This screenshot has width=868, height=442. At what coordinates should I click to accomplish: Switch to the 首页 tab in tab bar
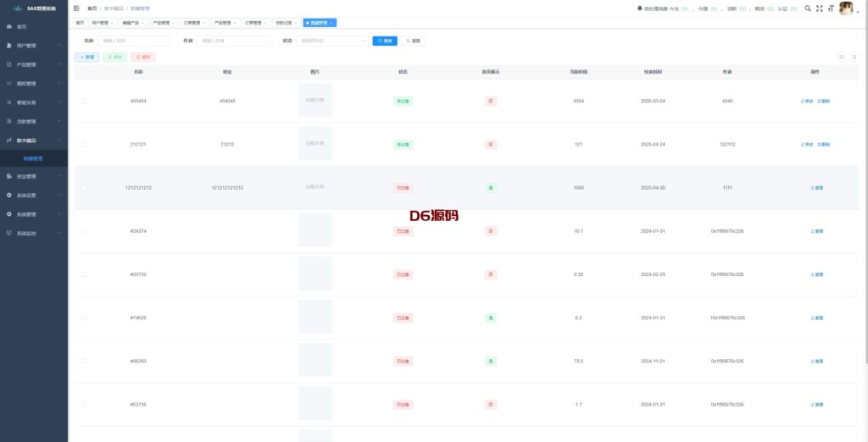(x=81, y=23)
